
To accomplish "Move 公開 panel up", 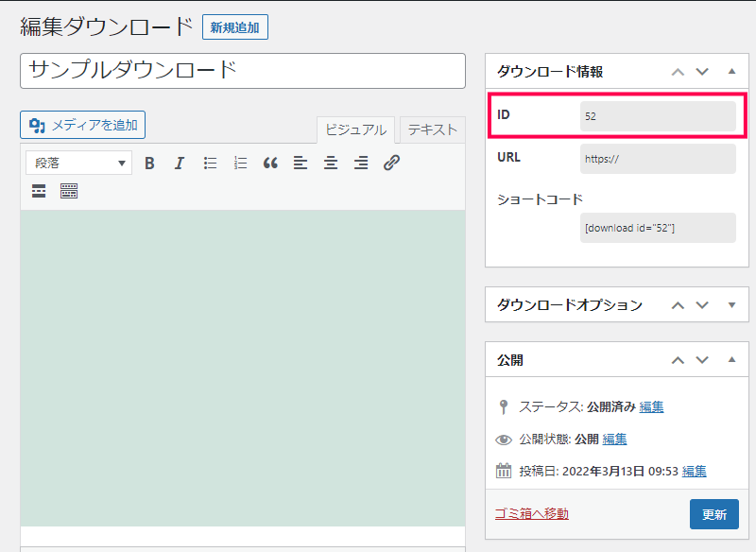I will coord(678,359).
